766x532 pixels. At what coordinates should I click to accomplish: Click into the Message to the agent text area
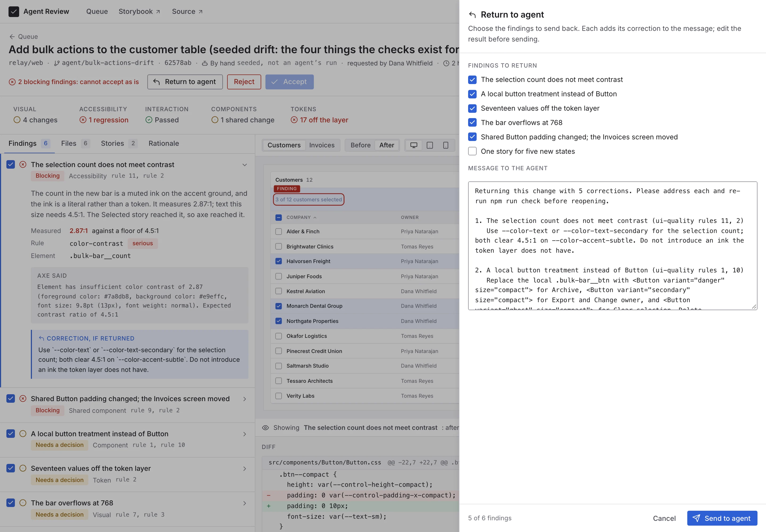coord(612,246)
